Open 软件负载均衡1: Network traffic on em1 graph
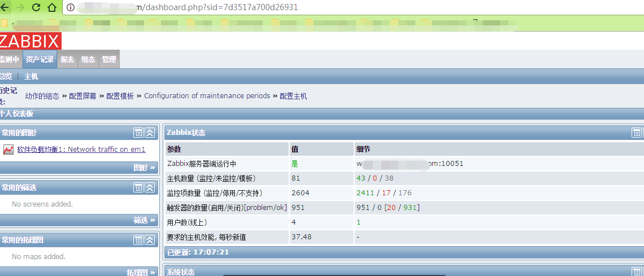The height and width of the screenshot is (276, 644). coord(81,150)
